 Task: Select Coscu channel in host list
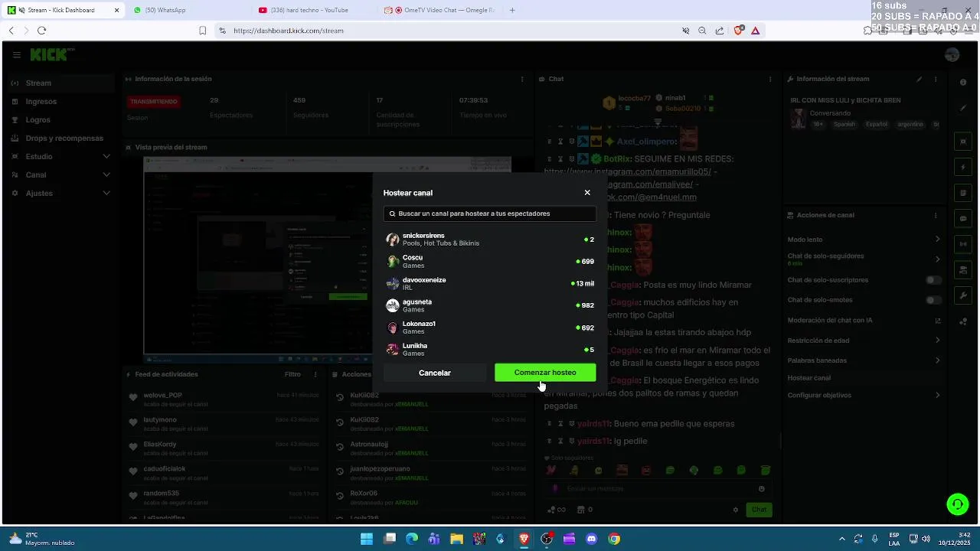(489, 261)
